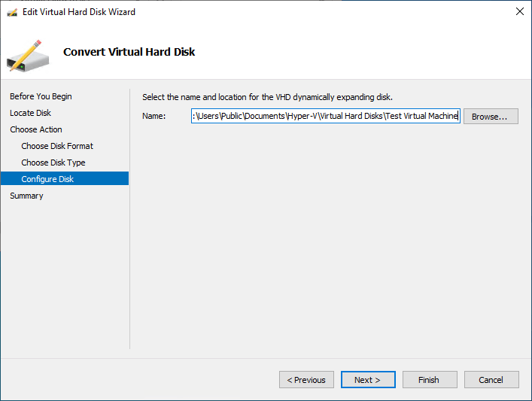Click the wizard title bar pencil icon
Image resolution: width=532 pixels, height=401 pixels.
point(12,12)
